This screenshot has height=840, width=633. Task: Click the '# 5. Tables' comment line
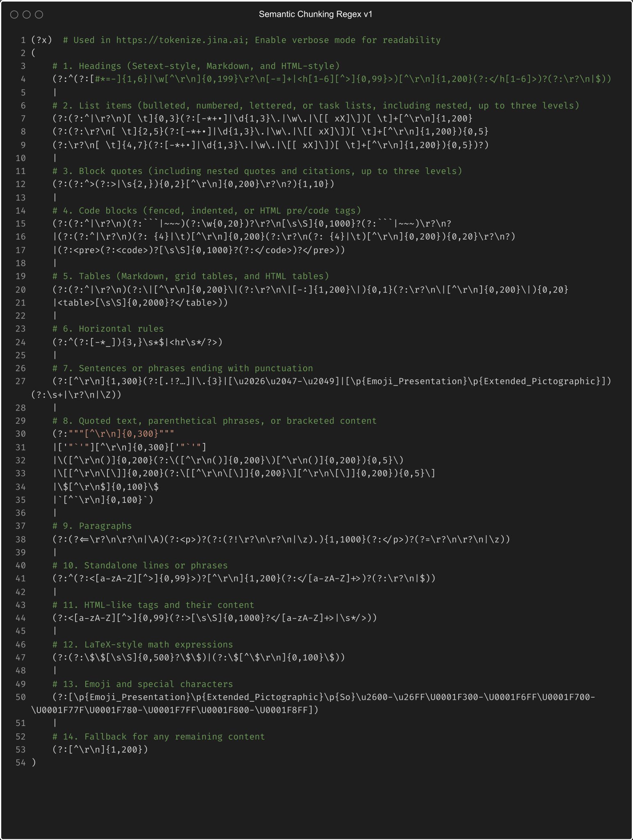(191, 276)
